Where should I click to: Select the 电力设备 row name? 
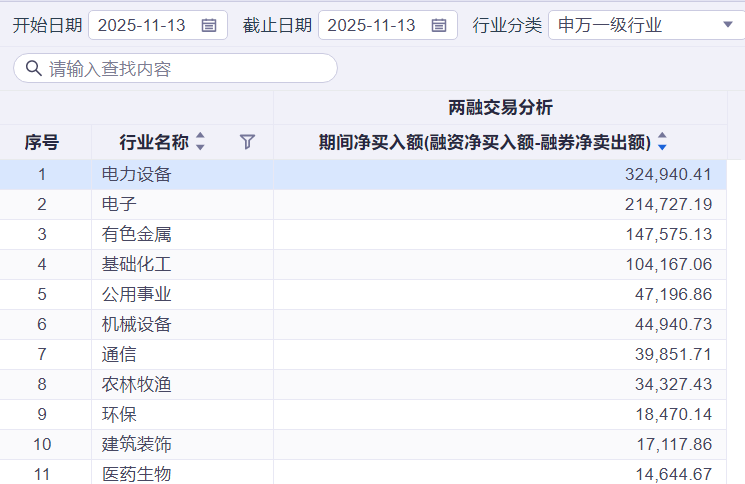tap(136, 174)
